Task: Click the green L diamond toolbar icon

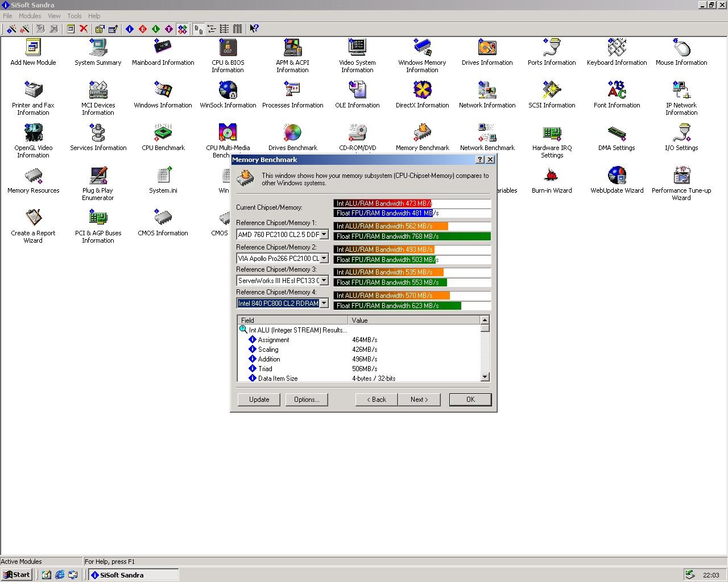Action: (x=156, y=28)
